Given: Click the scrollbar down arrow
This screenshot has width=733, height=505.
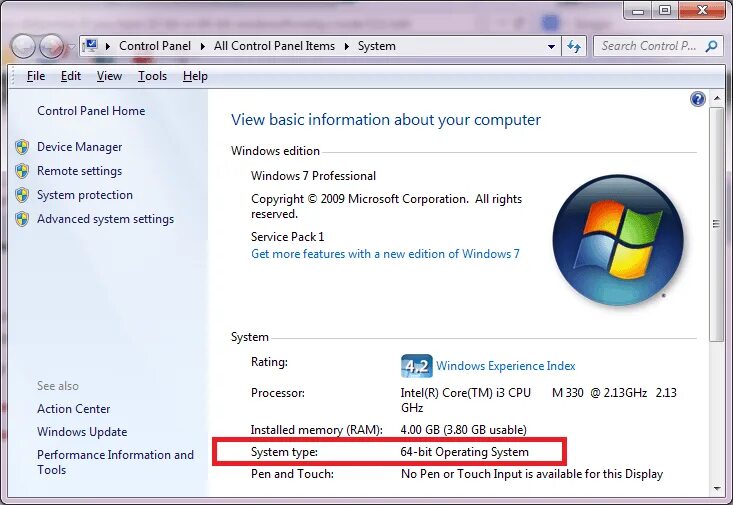Looking at the screenshot, I should coord(716,489).
